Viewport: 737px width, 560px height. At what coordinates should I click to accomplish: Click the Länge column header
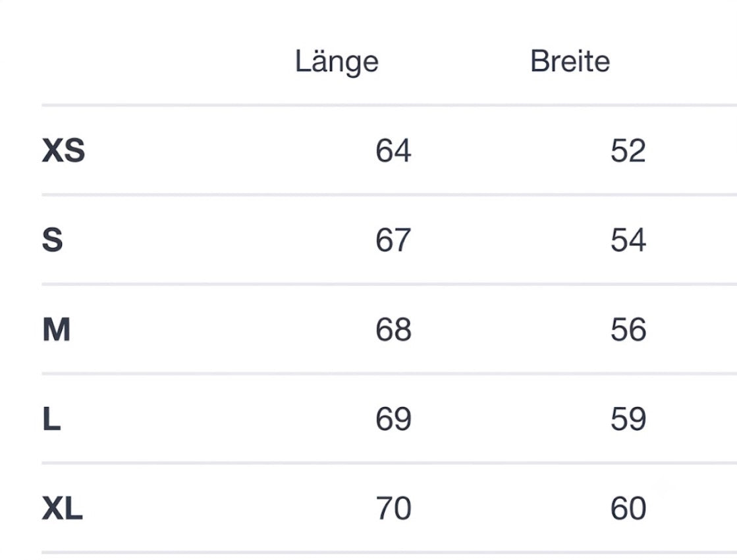click(337, 62)
